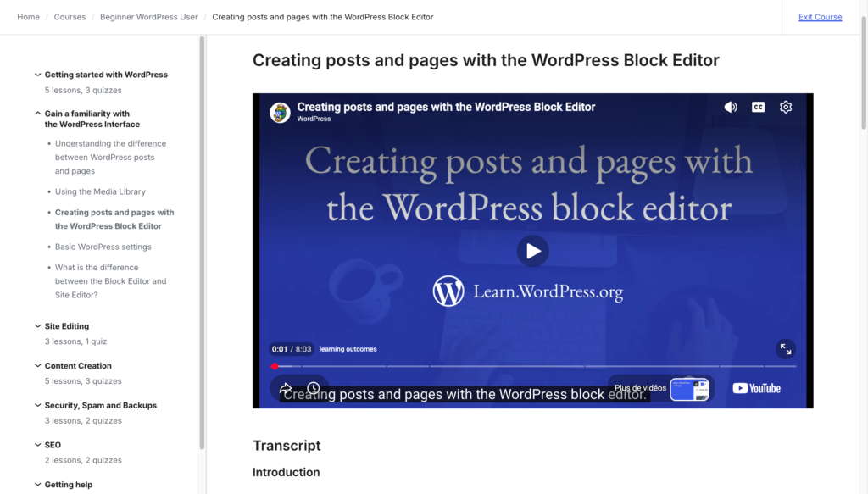Go to Courses in breadcrumb
Image resolution: width=868 pixels, height=494 pixels.
point(70,17)
